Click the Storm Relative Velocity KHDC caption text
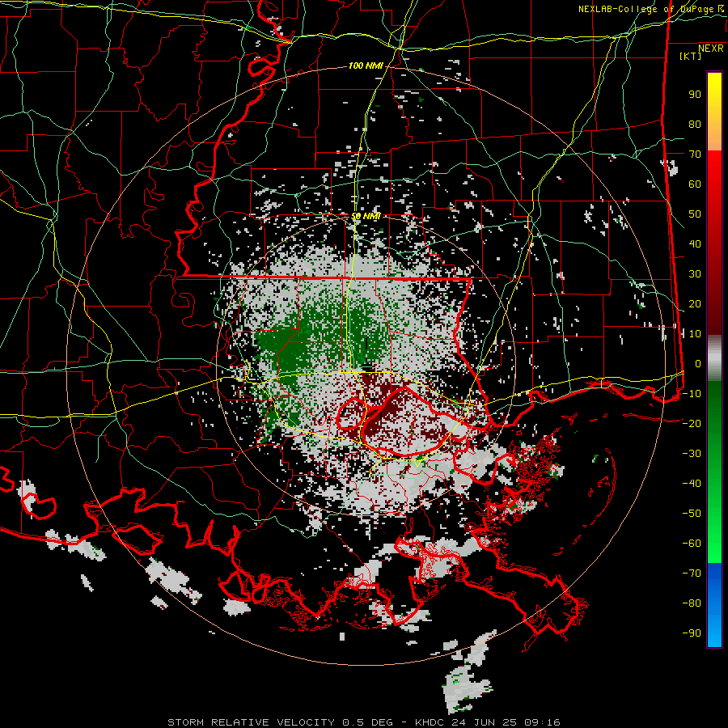 [364, 722]
